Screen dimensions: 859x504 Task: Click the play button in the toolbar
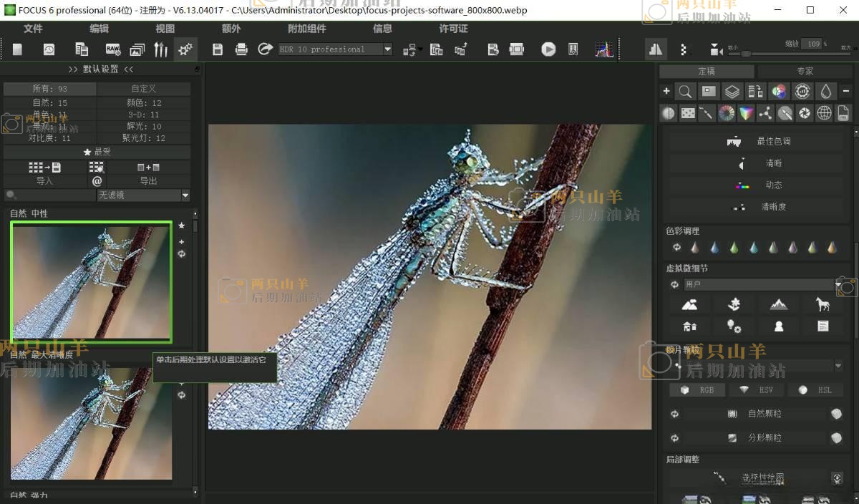pos(548,49)
